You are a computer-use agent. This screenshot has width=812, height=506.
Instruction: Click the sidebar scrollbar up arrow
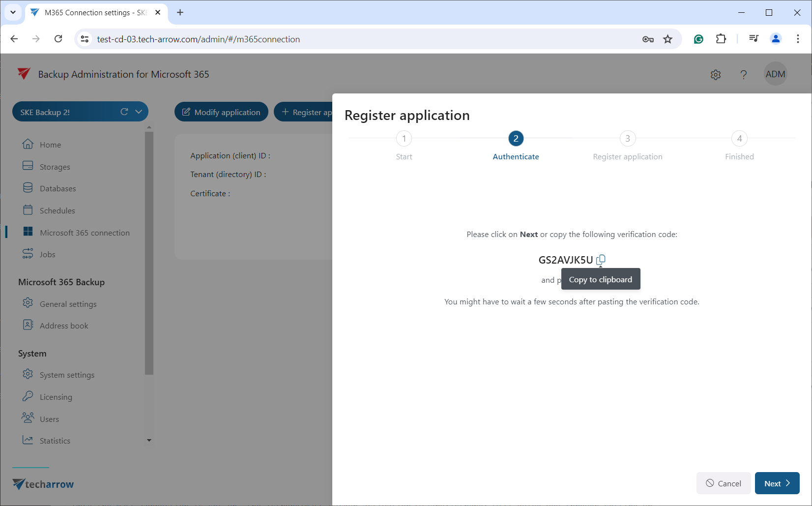pyautogui.click(x=149, y=127)
